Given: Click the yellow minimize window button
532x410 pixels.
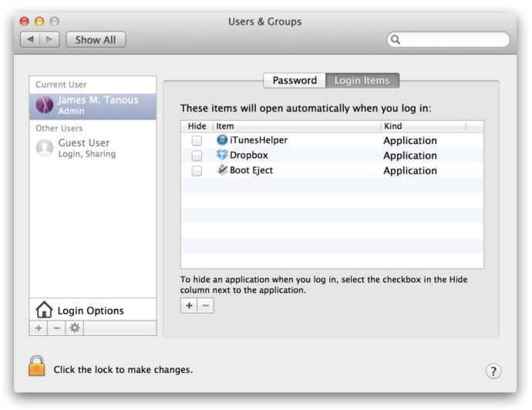Looking at the screenshot, I should pos(39,22).
